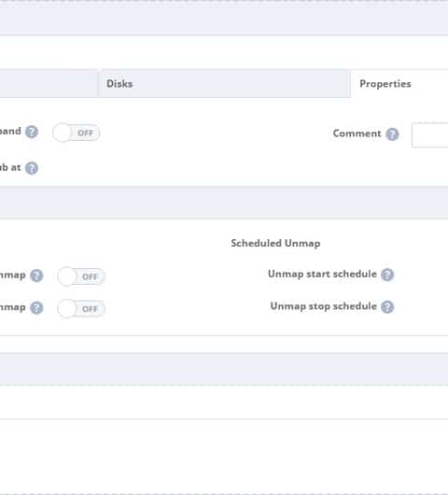The width and height of the screenshot is (448, 495).
Task: Enable the lower unmap OFF switch
Action: tap(81, 309)
